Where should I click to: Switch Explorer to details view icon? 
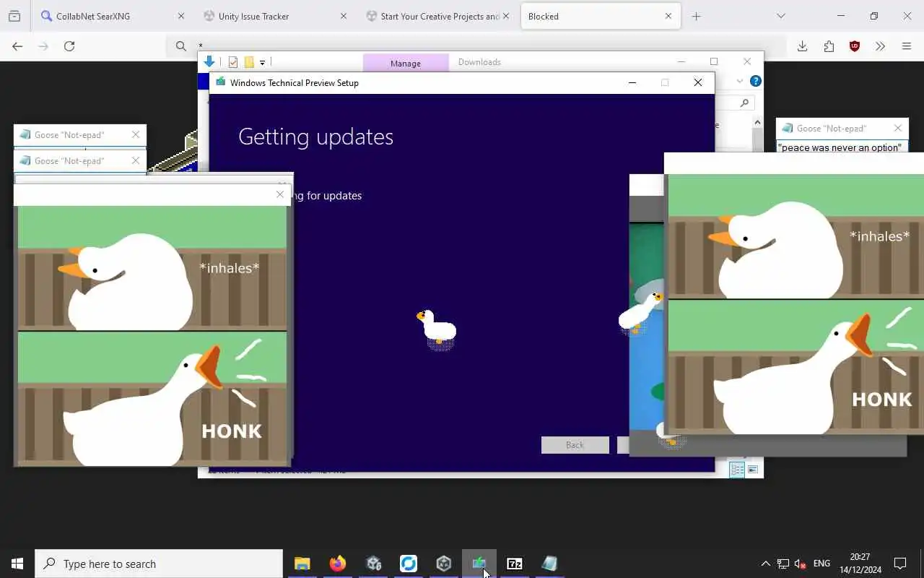click(737, 470)
